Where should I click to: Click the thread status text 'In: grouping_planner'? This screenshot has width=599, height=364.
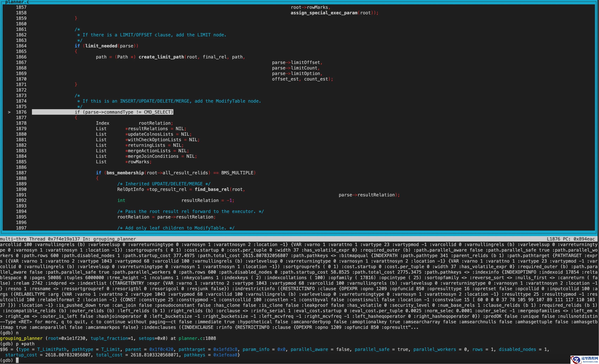(x=109, y=239)
